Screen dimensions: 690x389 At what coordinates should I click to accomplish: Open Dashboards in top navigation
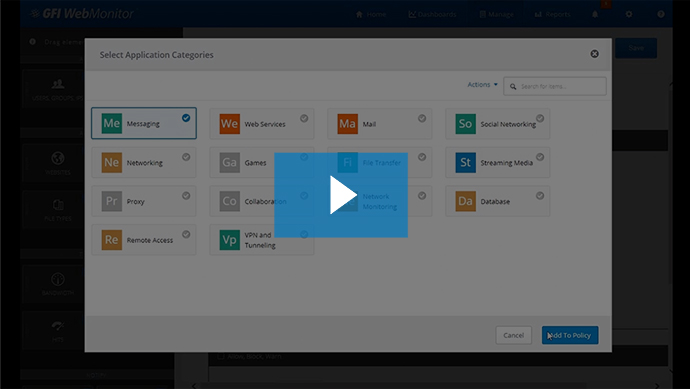[432, 14]
